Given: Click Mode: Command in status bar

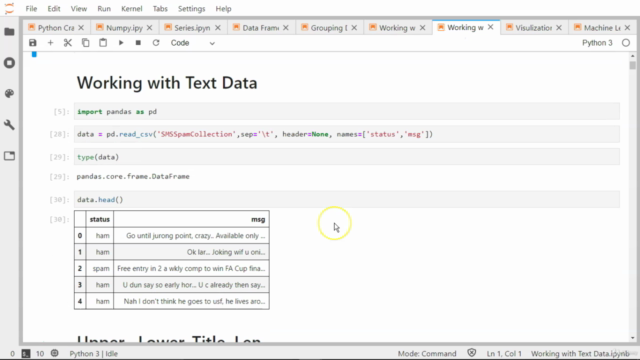Looking at the screenshot, I should point(427,353).
